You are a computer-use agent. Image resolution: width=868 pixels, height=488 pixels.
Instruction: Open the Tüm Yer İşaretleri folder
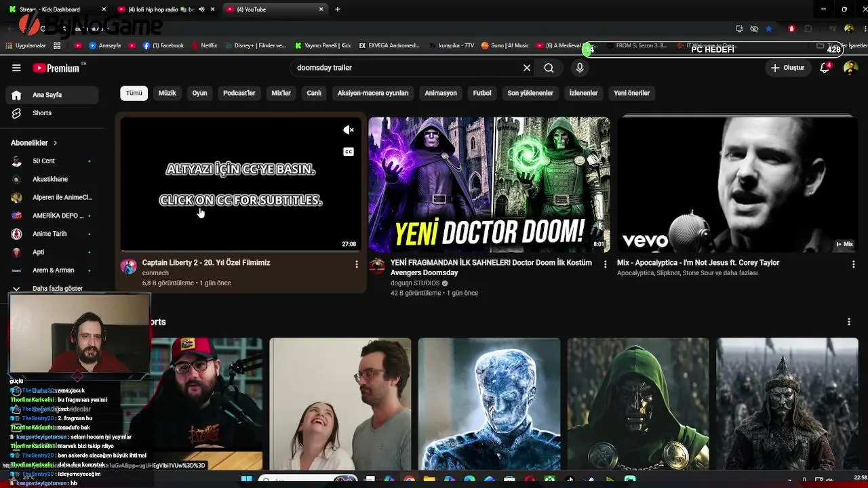click(x=842, y=45)
